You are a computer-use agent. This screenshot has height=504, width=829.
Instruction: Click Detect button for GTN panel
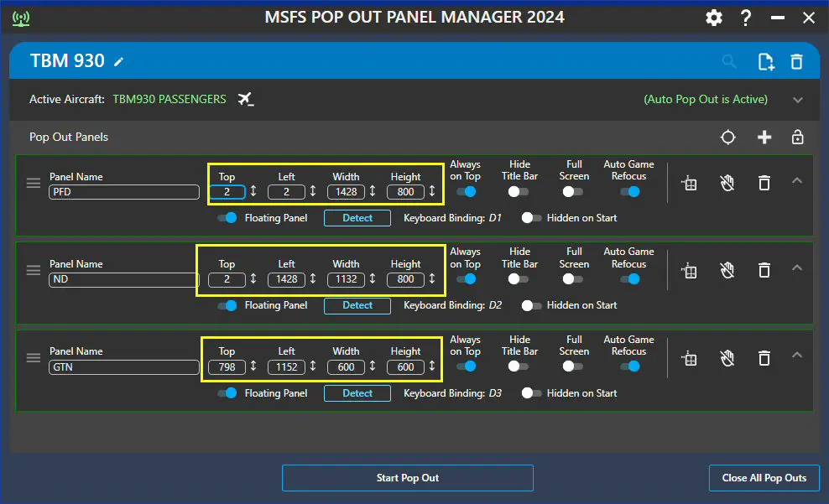(x=357, y=393)
